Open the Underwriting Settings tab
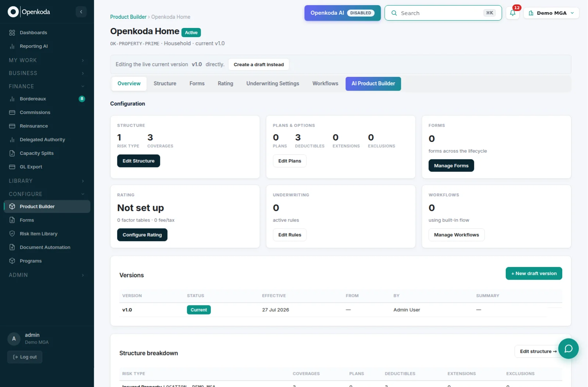This screenshot has height=387, width=588. pos(273,84)
